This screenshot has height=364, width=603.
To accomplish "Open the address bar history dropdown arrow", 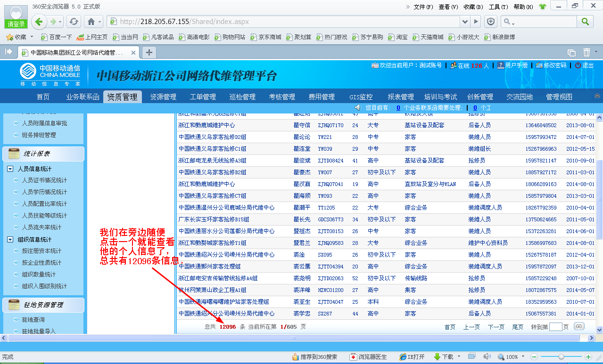I will (x=465, y=22).
